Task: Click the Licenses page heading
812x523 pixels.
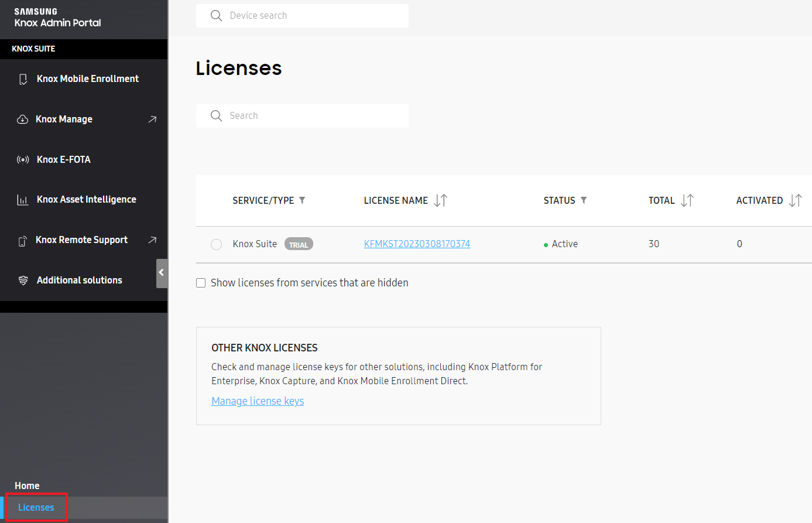Action: [x=239, y=69]
